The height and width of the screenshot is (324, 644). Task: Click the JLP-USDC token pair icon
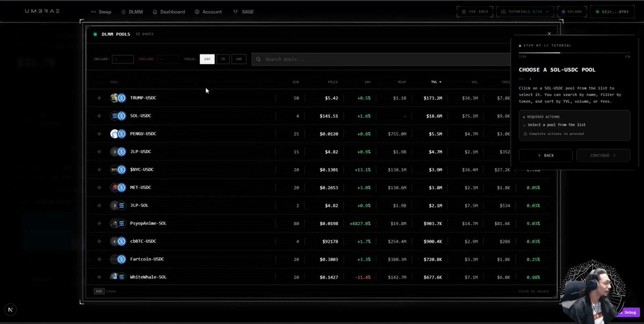[x=118, y=152]
